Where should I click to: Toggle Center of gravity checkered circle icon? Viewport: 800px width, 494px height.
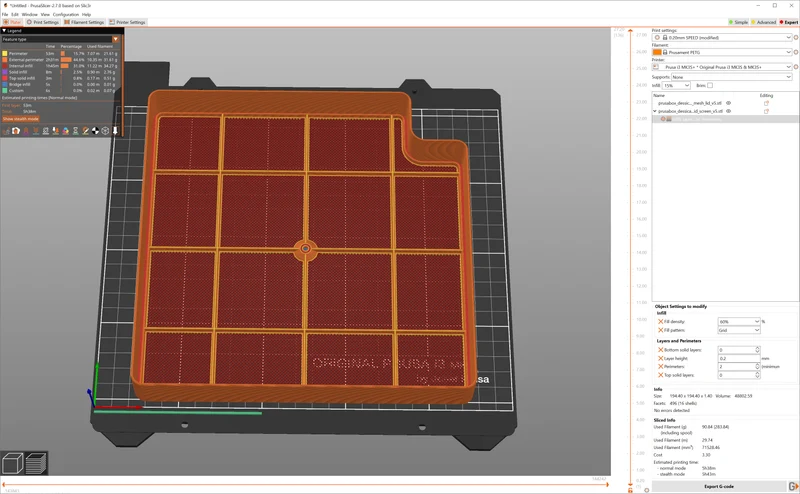click(95, 131)
